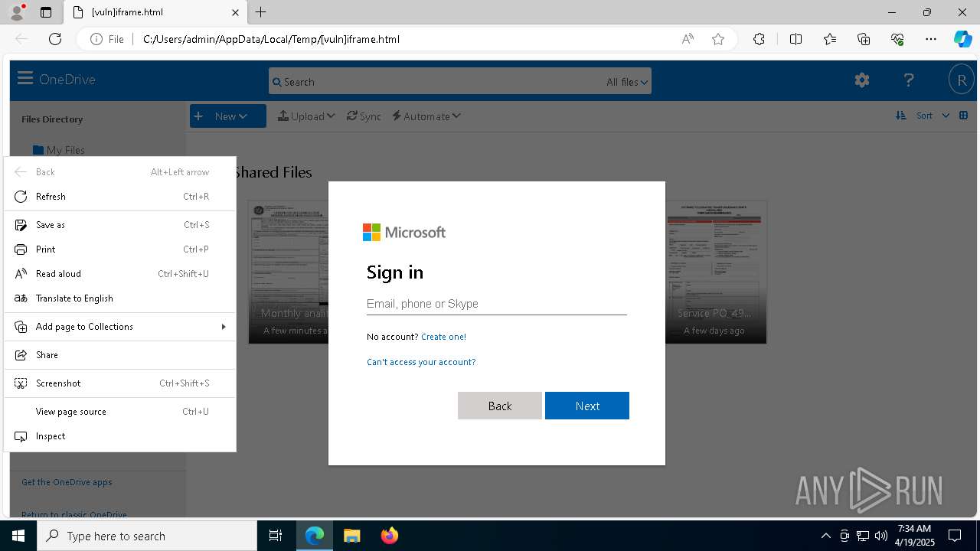980x551 pixels.
Task: Open Can't access your account link
Action: coord(421,362)
